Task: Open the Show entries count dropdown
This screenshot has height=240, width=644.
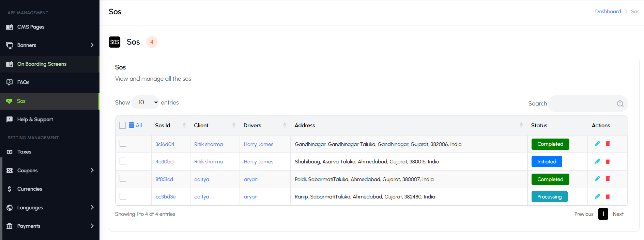Action: (145, 102)
